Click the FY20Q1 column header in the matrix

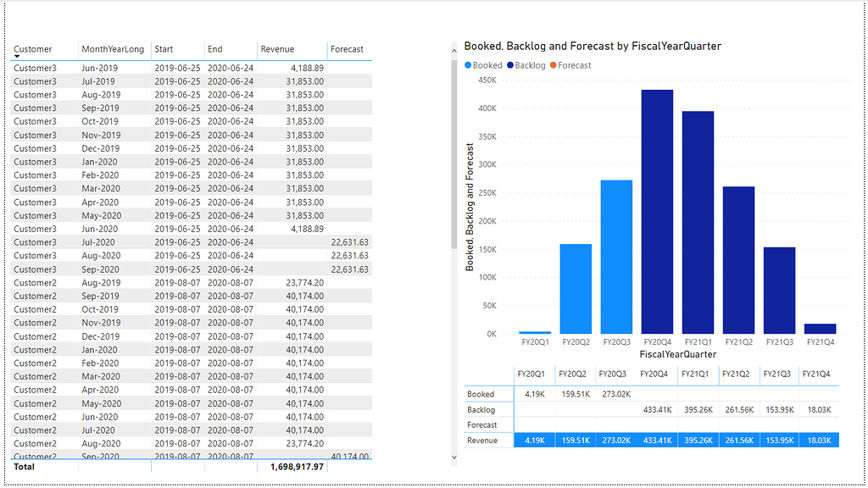[x=533, y=374]
